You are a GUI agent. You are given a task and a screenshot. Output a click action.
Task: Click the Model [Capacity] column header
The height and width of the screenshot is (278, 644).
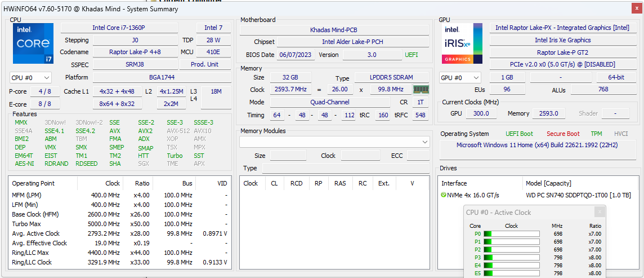pos(548,183)
